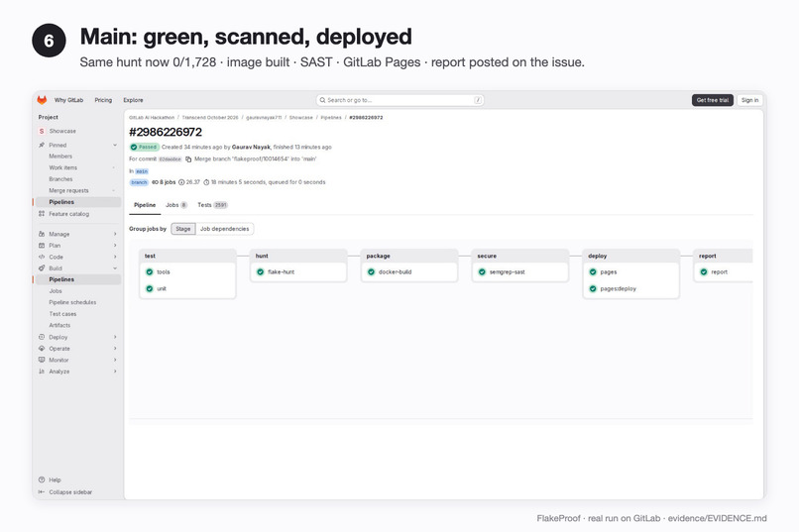This screenshot has width=799, height=532.
Task: Click the status icon of docker-build job
Action: point(371,271)
